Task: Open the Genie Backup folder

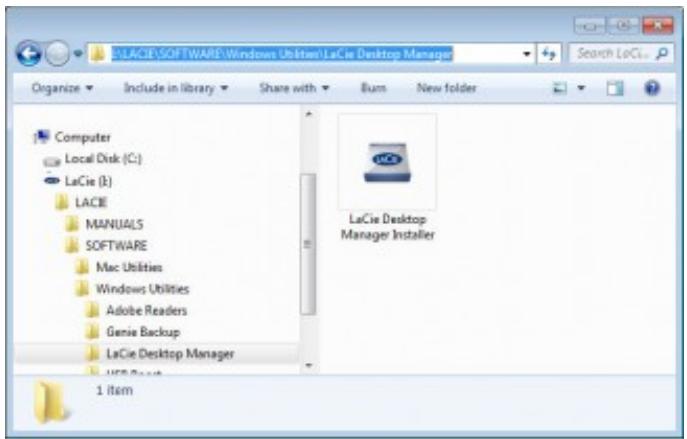Action: click(143, 332)
